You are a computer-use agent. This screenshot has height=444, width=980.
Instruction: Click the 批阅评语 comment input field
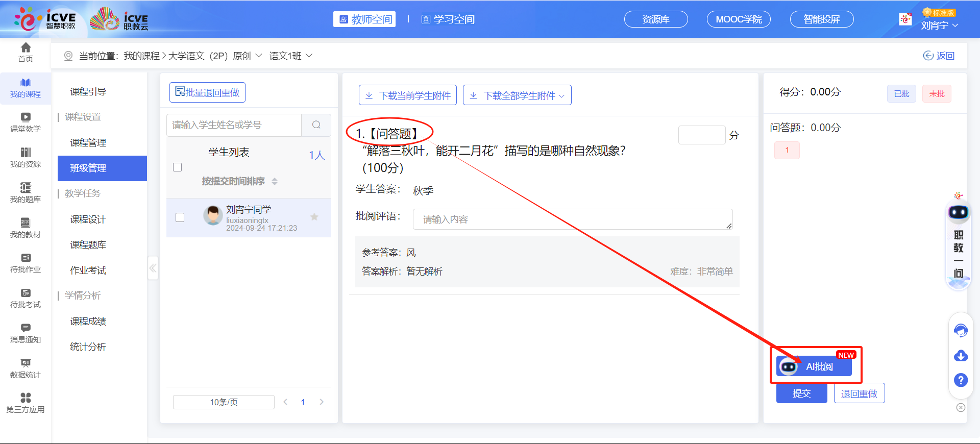[572, 219]
